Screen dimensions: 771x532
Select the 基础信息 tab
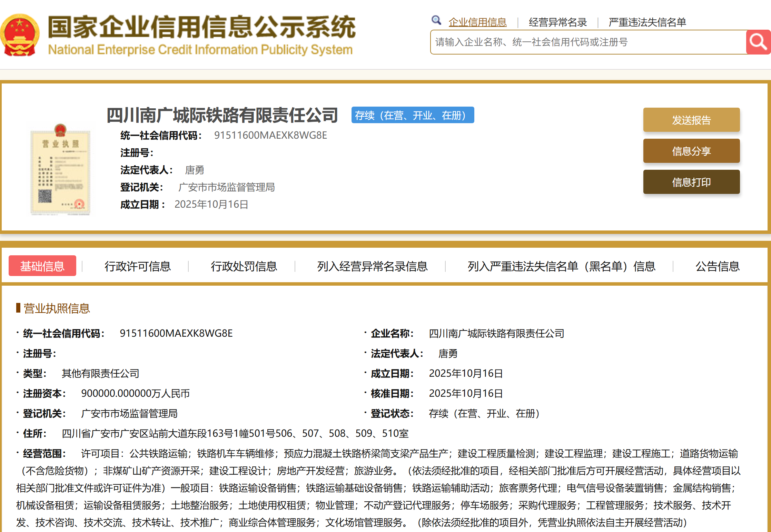tap(42, 266)
